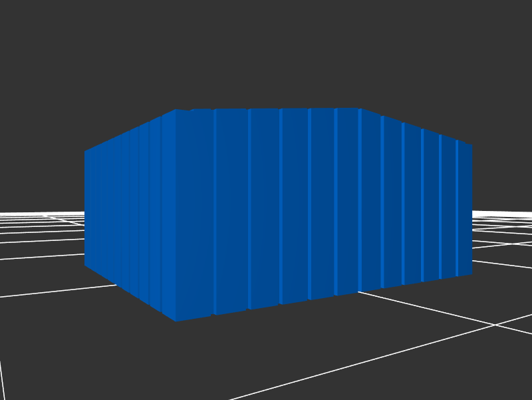This screenshot has width=532, height=400.
Task: Select the third front slab from the near corner
Action: click(265, 209)
